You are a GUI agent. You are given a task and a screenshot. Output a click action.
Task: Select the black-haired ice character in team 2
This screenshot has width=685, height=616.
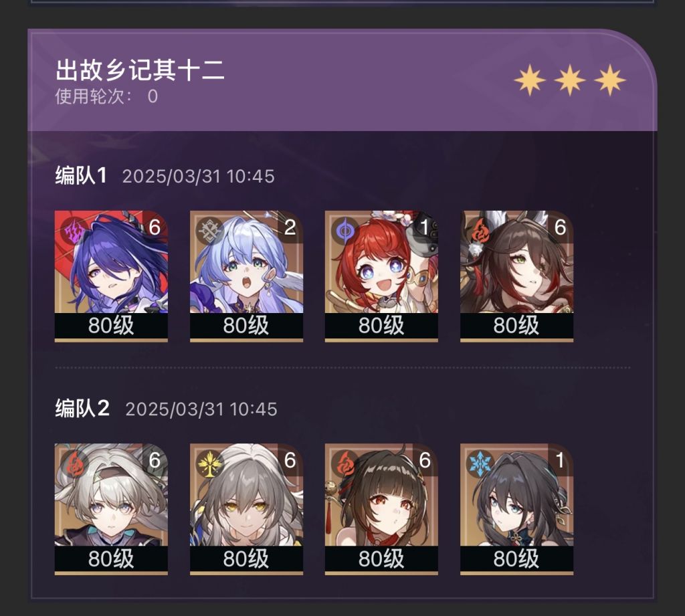point(517,509)
